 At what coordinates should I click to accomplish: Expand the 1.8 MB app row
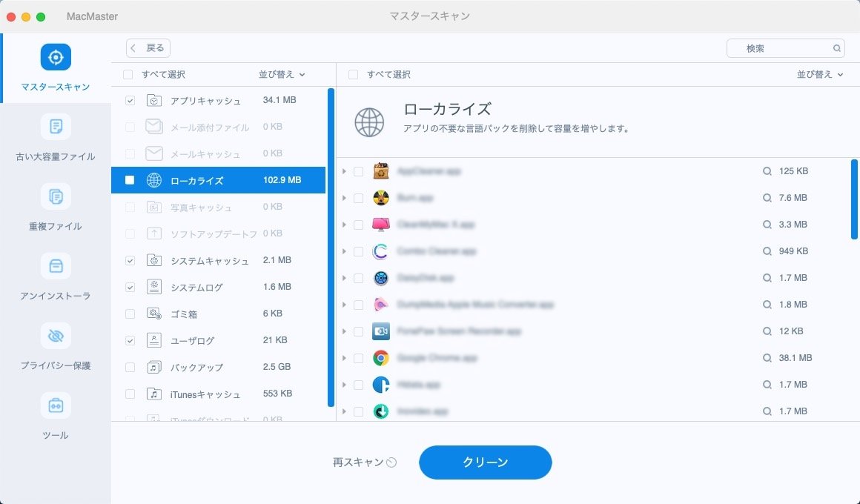pyautogui.click(x=344, y=305)
